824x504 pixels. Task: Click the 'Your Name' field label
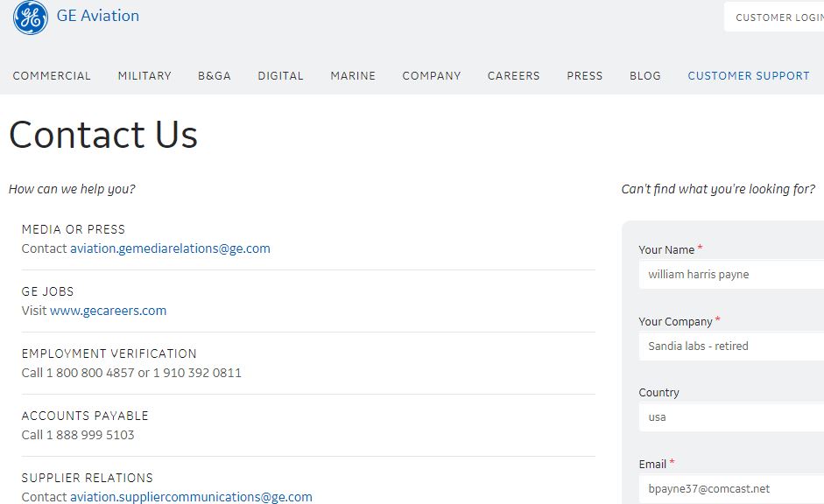pos(666,250)
